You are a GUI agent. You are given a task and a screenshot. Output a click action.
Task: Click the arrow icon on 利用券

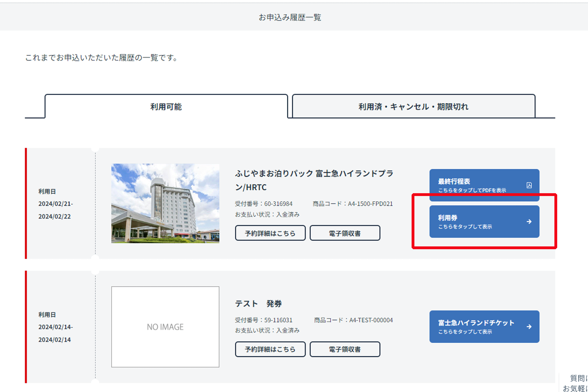click(x=529, y=221)
